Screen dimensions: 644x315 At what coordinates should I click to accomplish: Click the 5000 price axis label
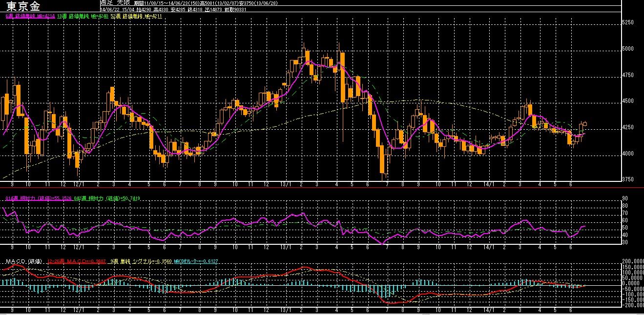pyautogui.click(x=628, y=49)
